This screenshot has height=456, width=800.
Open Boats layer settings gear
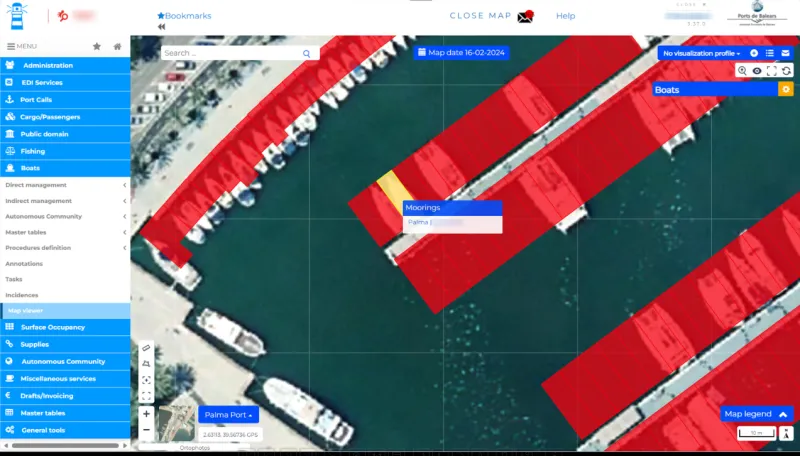pyautogui.click(x=786, y=89)
